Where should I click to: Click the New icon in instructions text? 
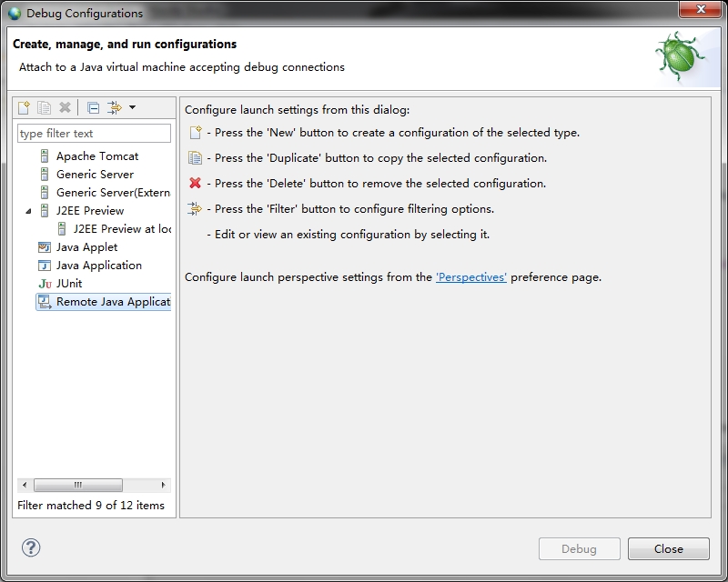(196, 132)
